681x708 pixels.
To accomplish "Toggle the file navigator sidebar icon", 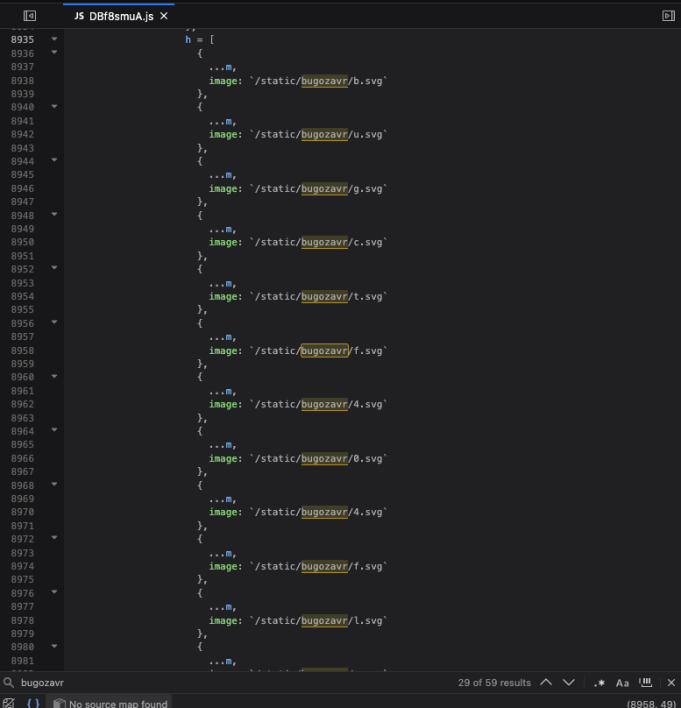I will point(29,16).
